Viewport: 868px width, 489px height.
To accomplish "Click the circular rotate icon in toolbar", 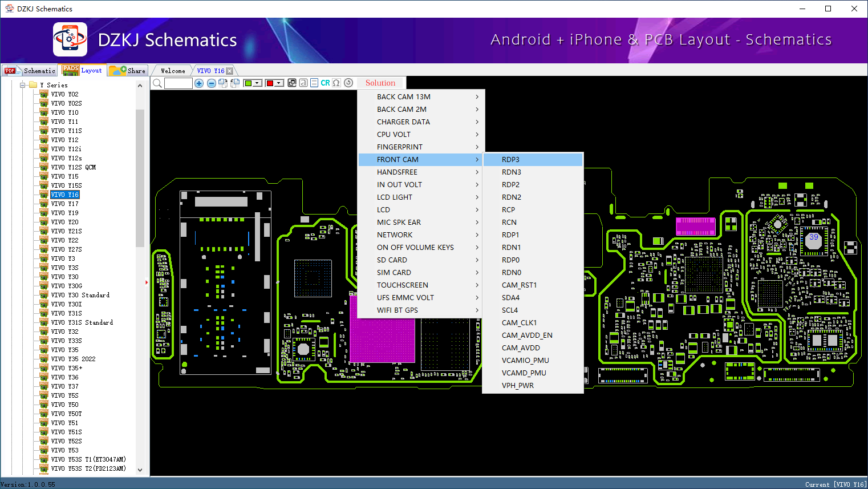I will pos(348,83).
